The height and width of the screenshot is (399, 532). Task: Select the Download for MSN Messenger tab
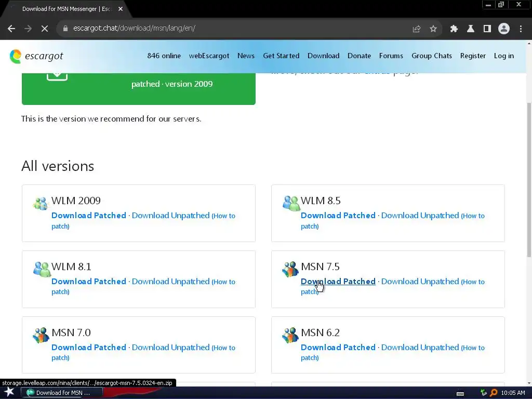coord(66,9)
